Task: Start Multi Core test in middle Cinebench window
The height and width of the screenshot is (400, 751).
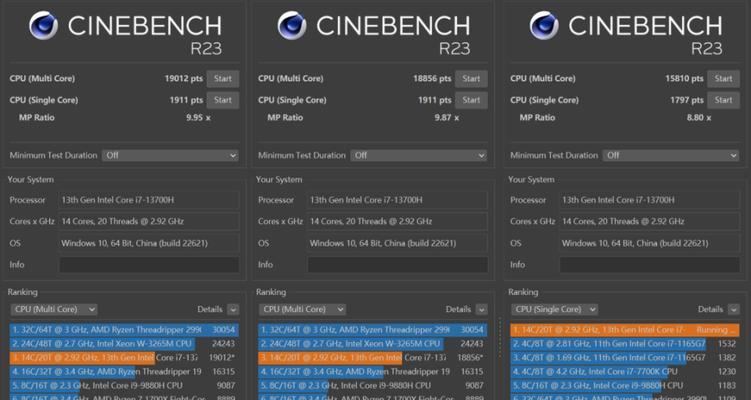Action: pos(471,79)
